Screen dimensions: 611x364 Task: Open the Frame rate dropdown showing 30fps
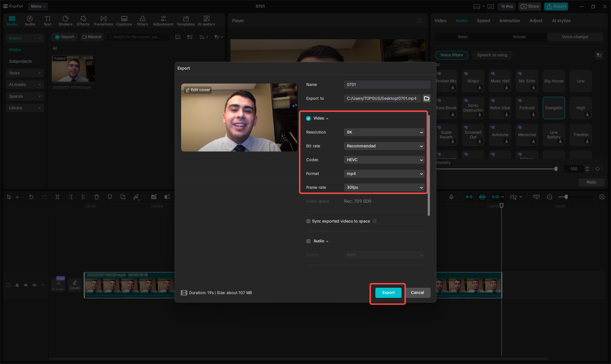[384, 187]
